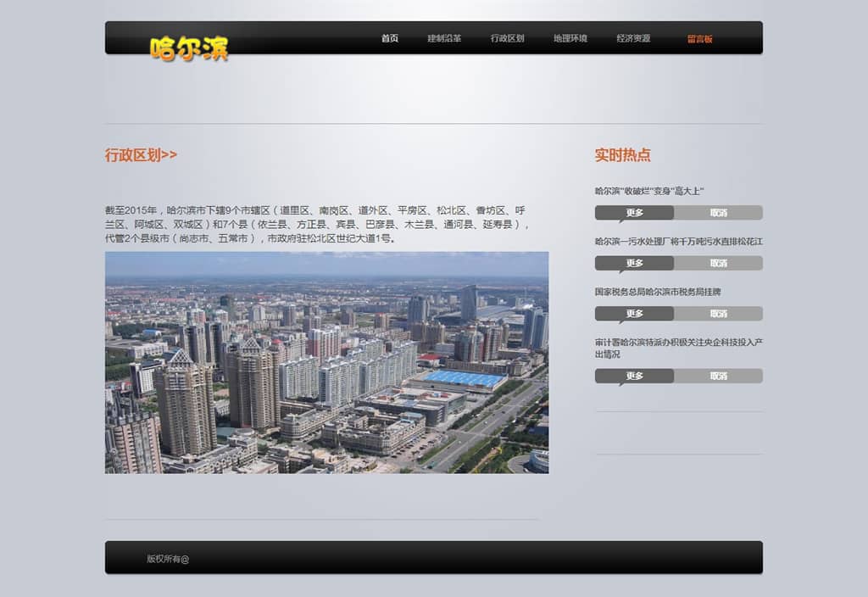Image resolution: width=868 pixels, height=597 pixels.
Task: Click 取消 below the 污水处理厂 headline
Action: coord(718,263)
